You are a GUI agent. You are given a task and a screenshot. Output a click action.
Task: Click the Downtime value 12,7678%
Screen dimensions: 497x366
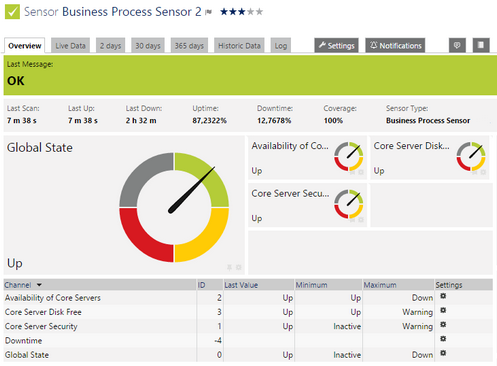click(x=274, y=121)
